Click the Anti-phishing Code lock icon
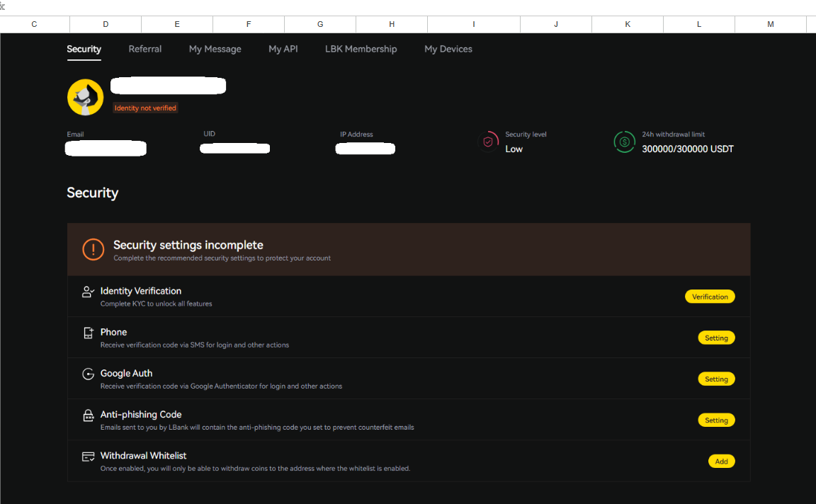816x504 pixels. pyautogui.click(x=89, y=415)
